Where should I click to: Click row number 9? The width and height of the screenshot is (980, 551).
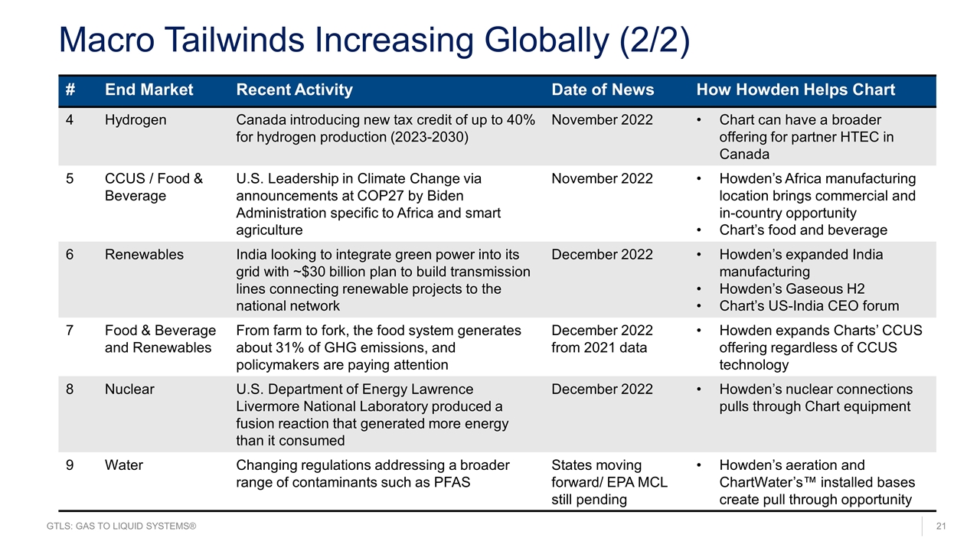click(70, 465)
